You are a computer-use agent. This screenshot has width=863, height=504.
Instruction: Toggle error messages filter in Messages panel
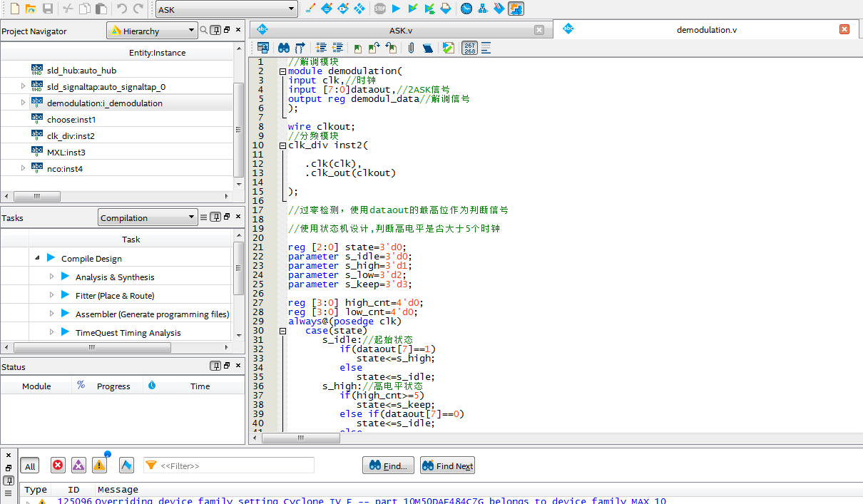(x=58, y=466)
